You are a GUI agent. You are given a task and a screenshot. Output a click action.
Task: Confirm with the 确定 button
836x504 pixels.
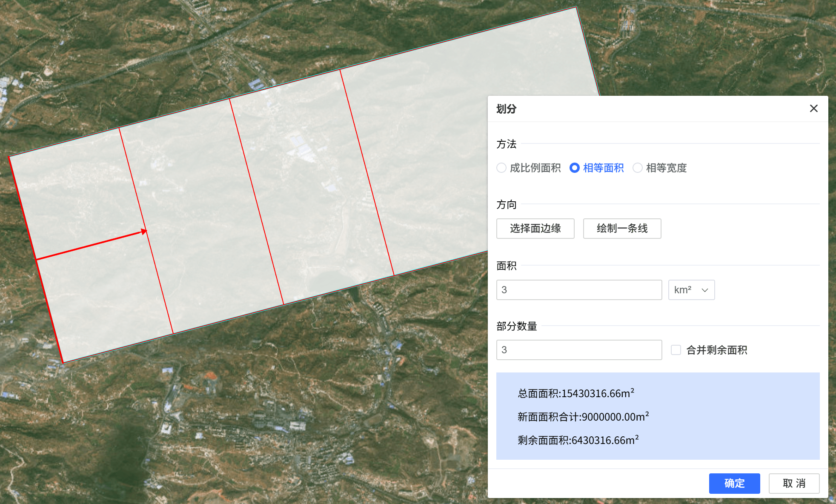pyautogui.click(x=734, y=484)
